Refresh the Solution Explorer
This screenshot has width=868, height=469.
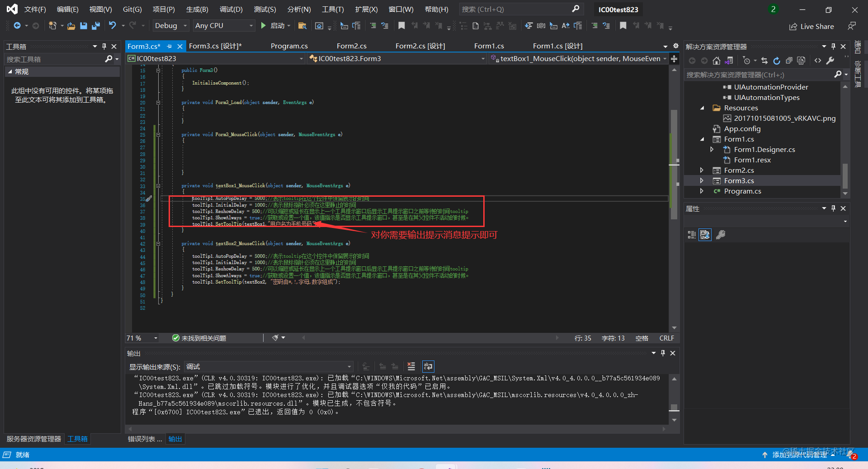coord(777,61)
